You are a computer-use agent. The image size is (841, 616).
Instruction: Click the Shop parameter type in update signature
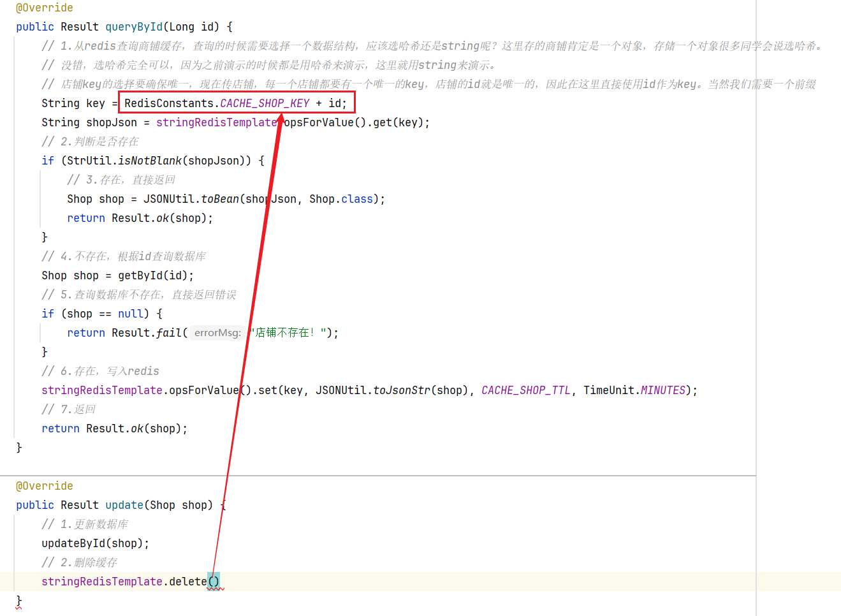tap(163, 505)
